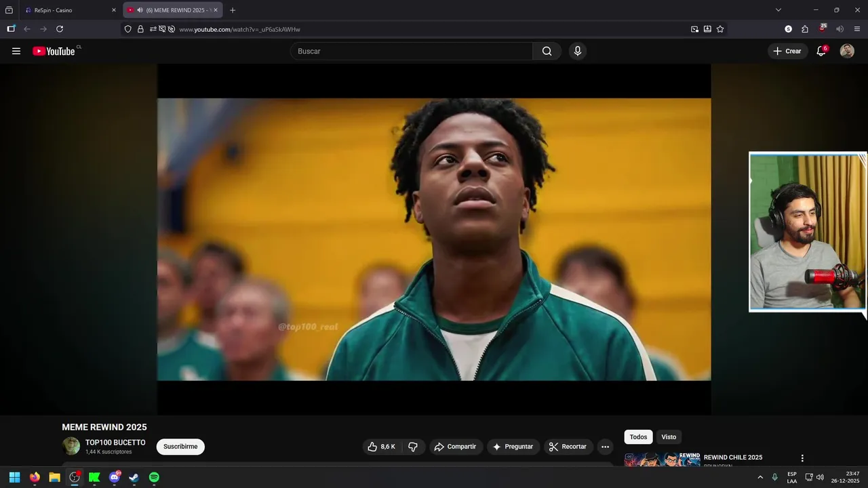Go forward to next page
868x488 pixels.
[43, 29]
